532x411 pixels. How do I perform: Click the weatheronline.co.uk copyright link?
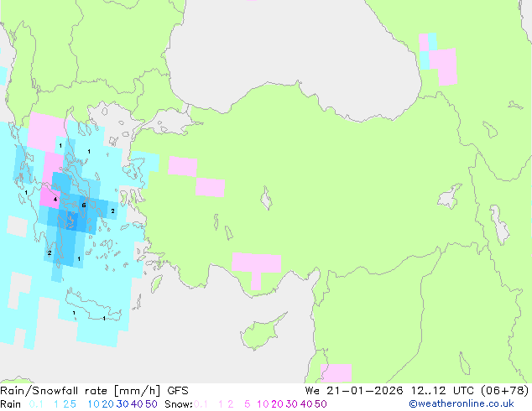coord(461,404)
